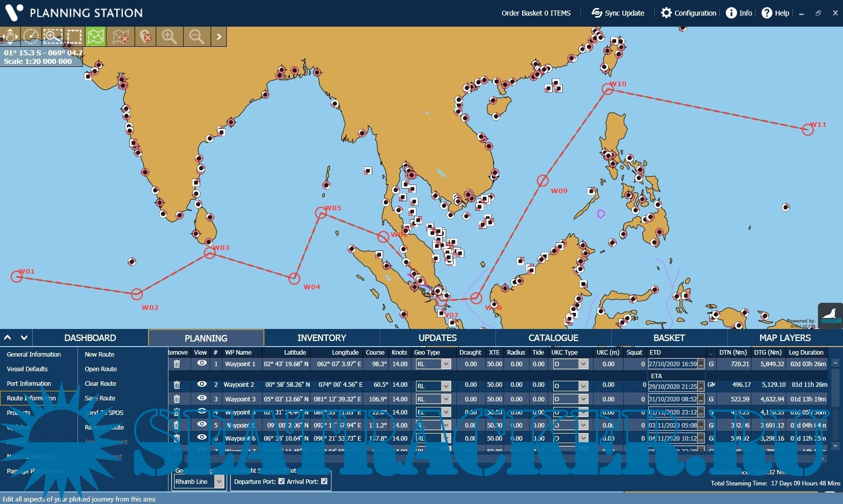Viewport: 843px width, 504px height.
Task: Open the Rhumb Line geometry dropdown
Action: click(x=219, y=482)
